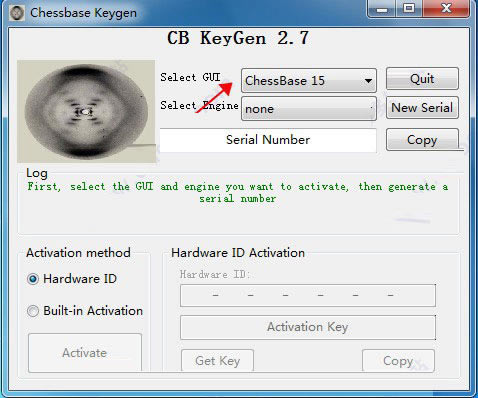Screen dimensions: 478x398
Task: Copy the serial number with top Copy button
Action: pyautogui.click(x=422, y=140)
